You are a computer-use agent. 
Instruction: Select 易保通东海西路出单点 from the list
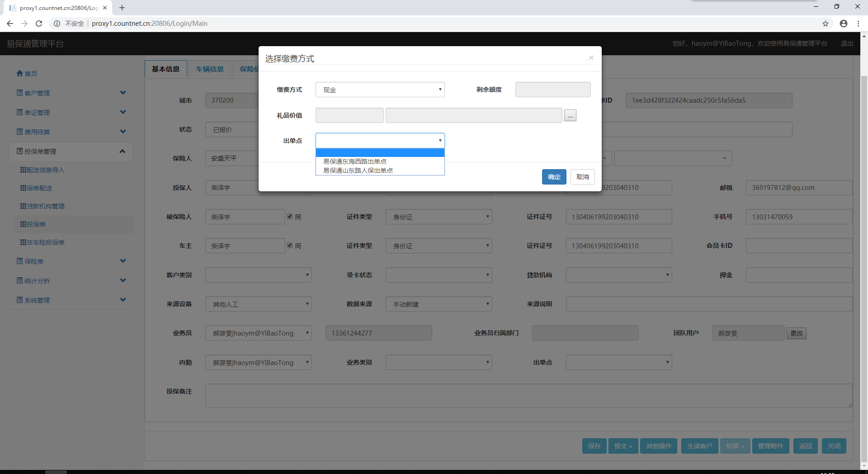tap(355, 161)
